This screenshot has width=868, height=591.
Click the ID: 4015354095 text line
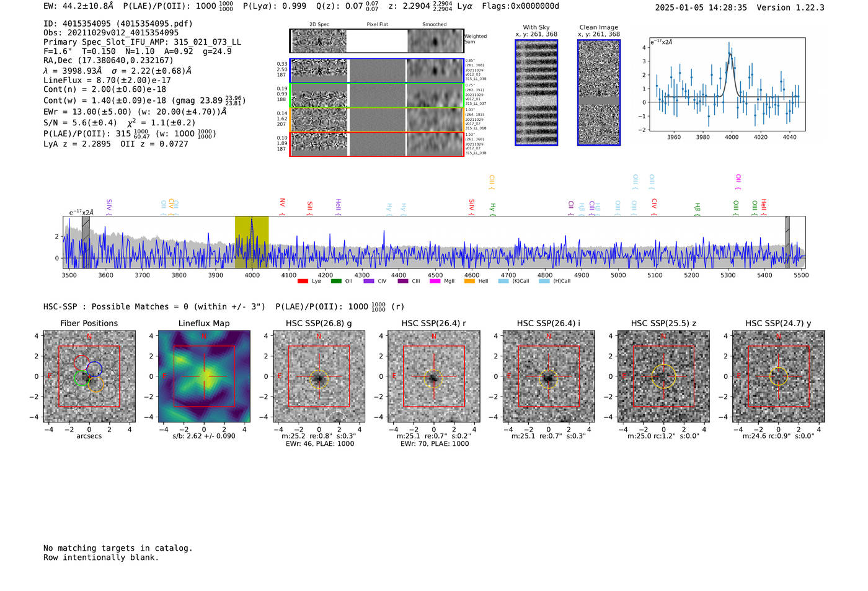click(118, 24)
